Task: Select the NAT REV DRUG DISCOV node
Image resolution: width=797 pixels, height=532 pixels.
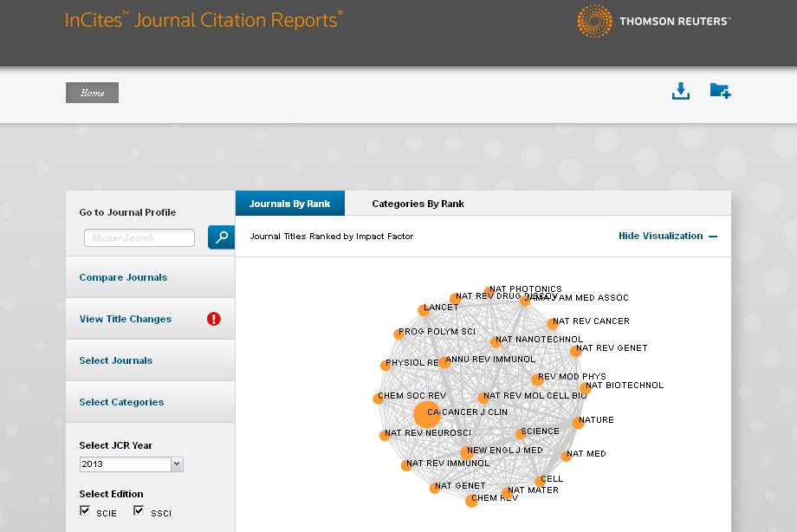Action: (x=455, y=298)
